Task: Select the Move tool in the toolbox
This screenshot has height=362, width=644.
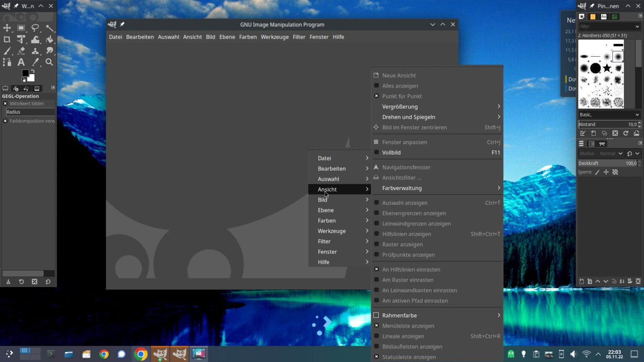Action: 7,28
